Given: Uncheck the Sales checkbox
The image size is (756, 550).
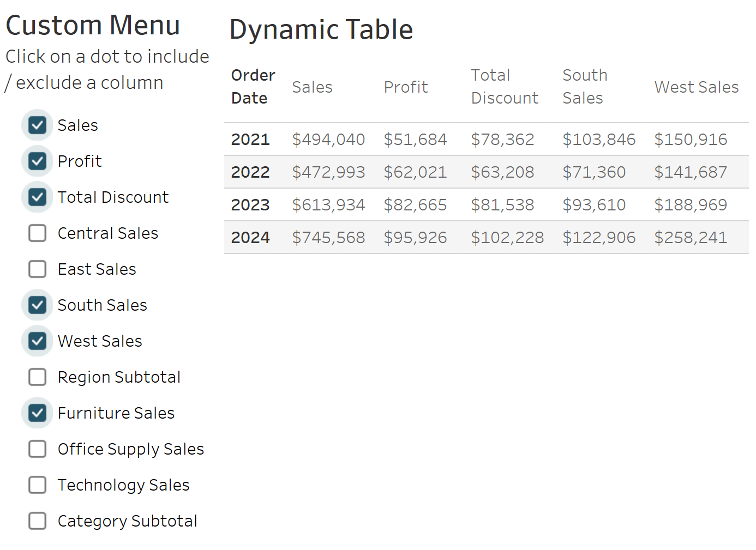Looking at the screenshot, I should [37, 125].
